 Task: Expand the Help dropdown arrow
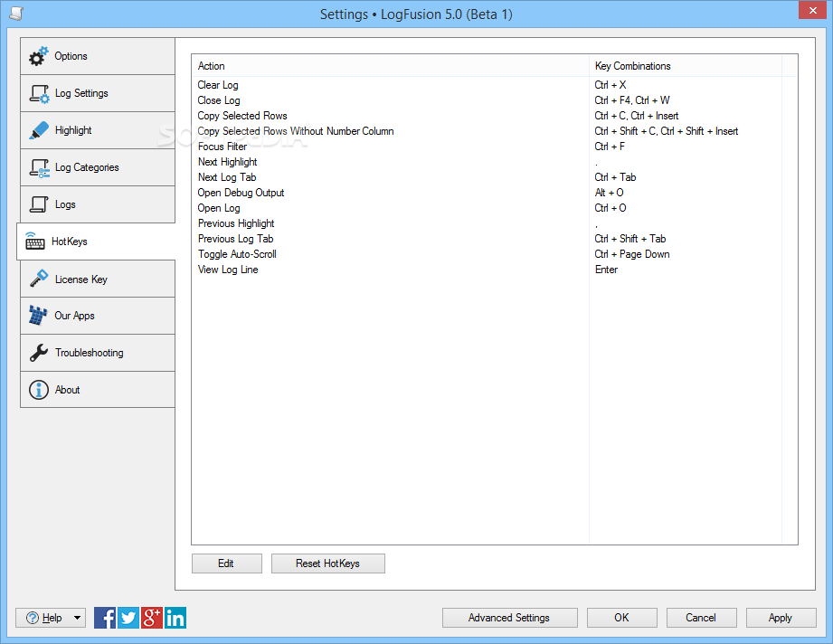78,618
